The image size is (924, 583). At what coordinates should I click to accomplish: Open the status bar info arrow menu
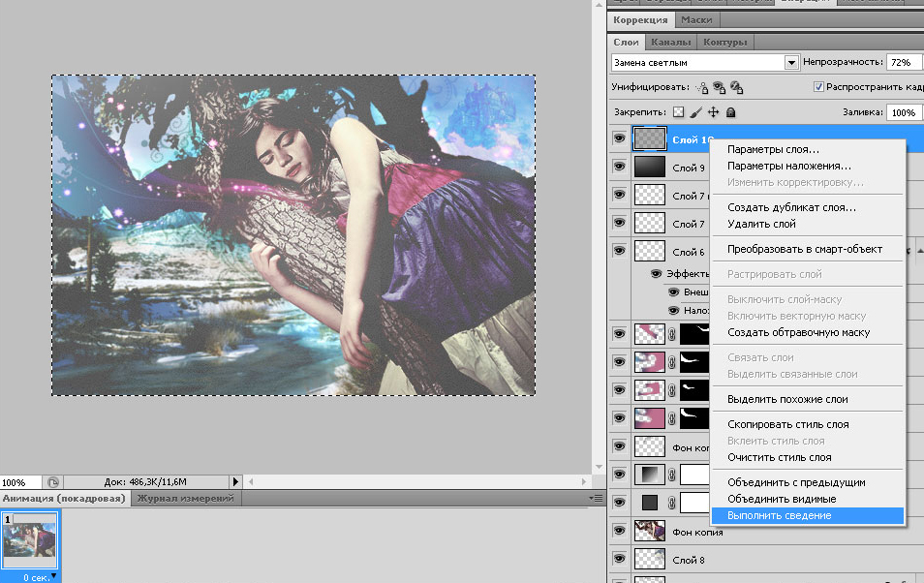tap(235, 481)
